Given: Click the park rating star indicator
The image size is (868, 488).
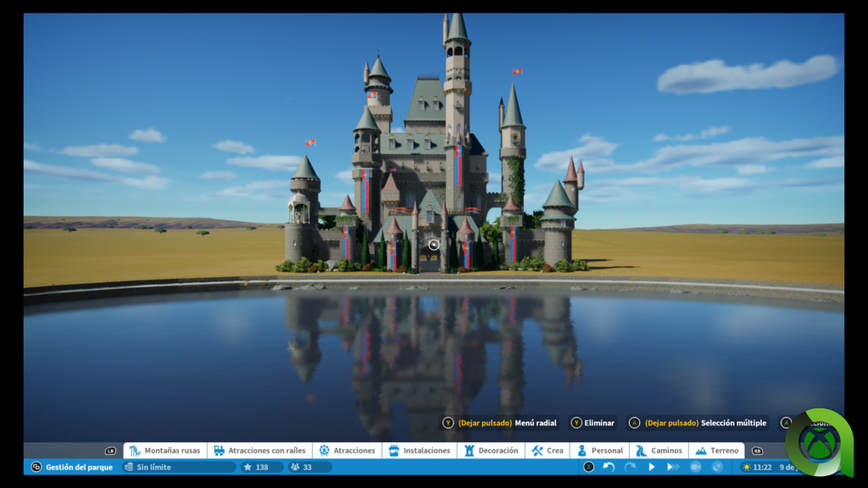Looking at the screenshot, I should [257, 467].
